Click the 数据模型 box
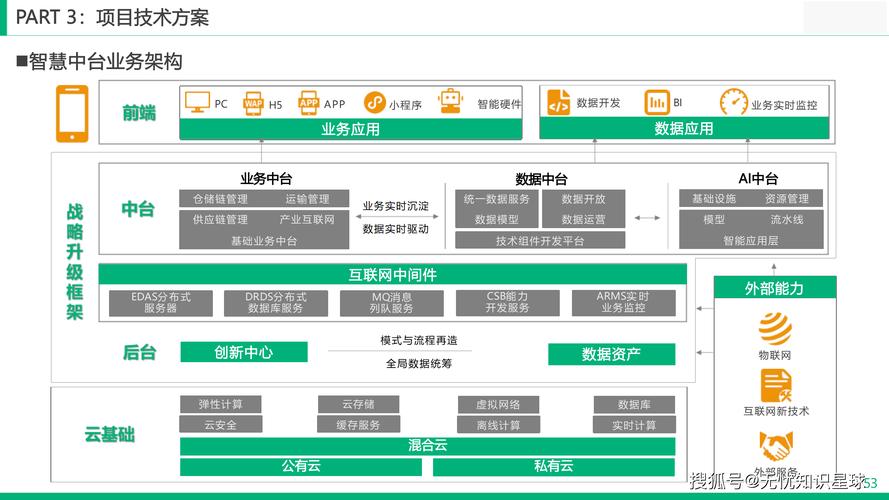Screen dimensions: 889x500 [497, 219]
